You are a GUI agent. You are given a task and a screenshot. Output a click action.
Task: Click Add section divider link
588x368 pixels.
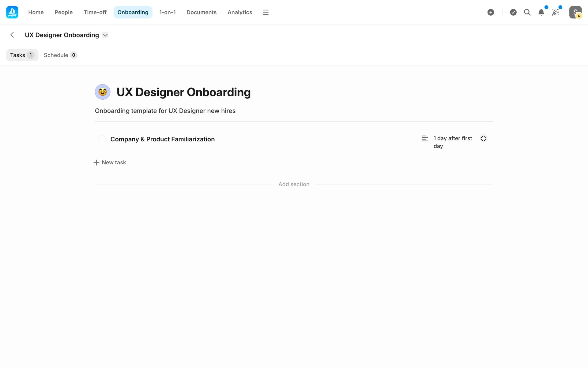[294, 184]
